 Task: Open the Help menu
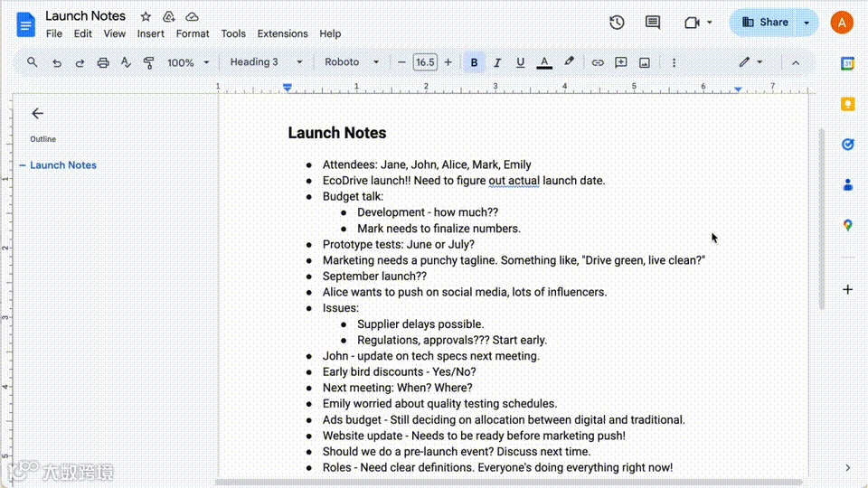pyautogui.click(x=330, y=33)
